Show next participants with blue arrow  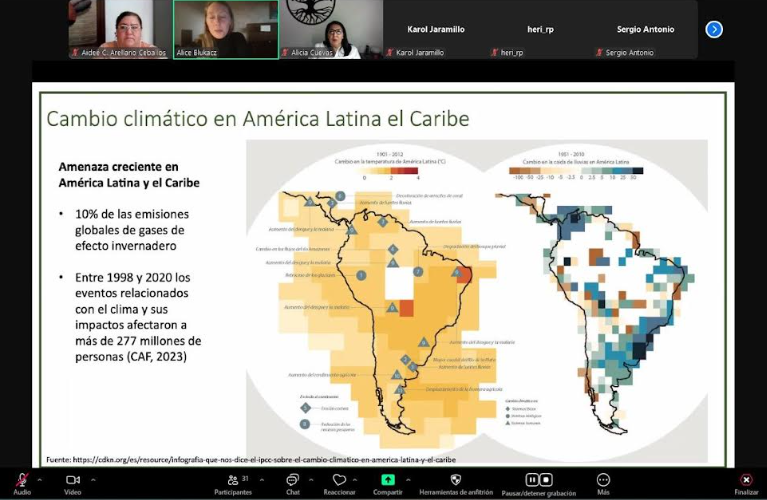714,29
